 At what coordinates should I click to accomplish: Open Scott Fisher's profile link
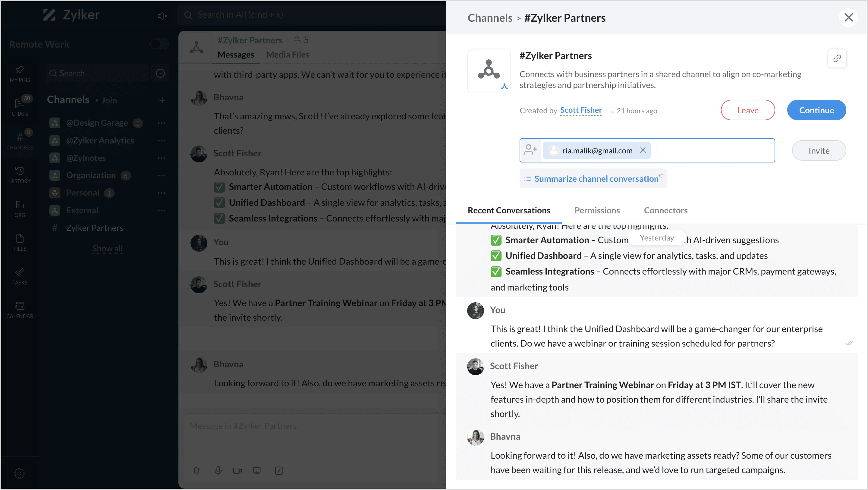pos(581,110)
